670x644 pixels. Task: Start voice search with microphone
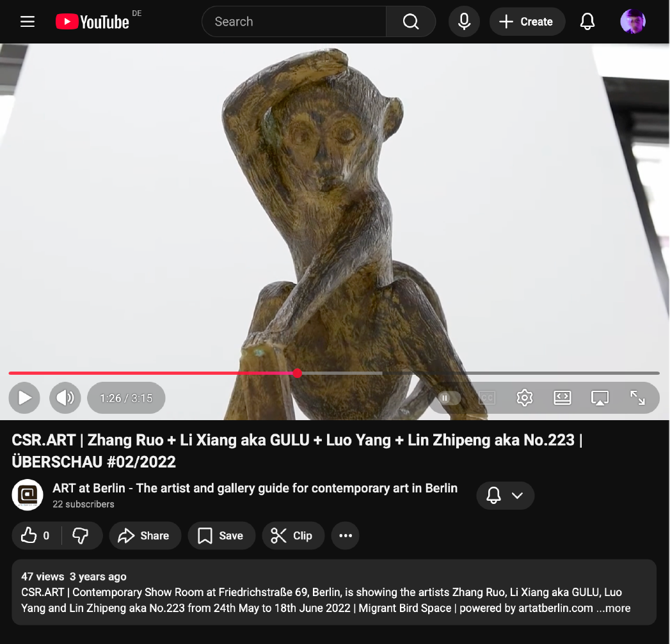pos(465,22)
